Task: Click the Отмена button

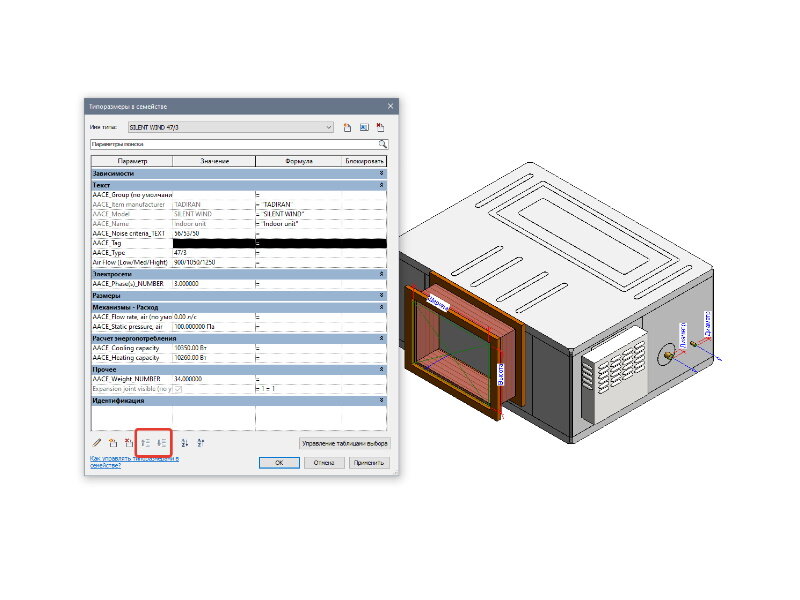Action: pyautogui.click(x=324, y=463)
